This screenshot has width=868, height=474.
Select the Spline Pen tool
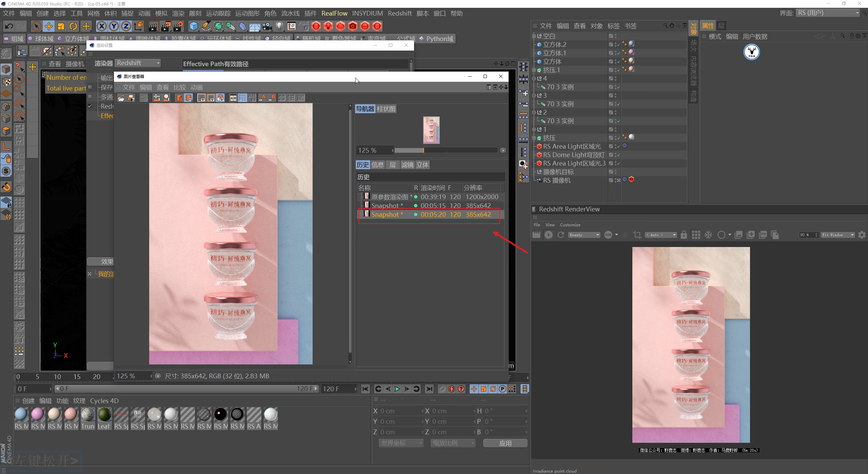[x=206, y=26]
